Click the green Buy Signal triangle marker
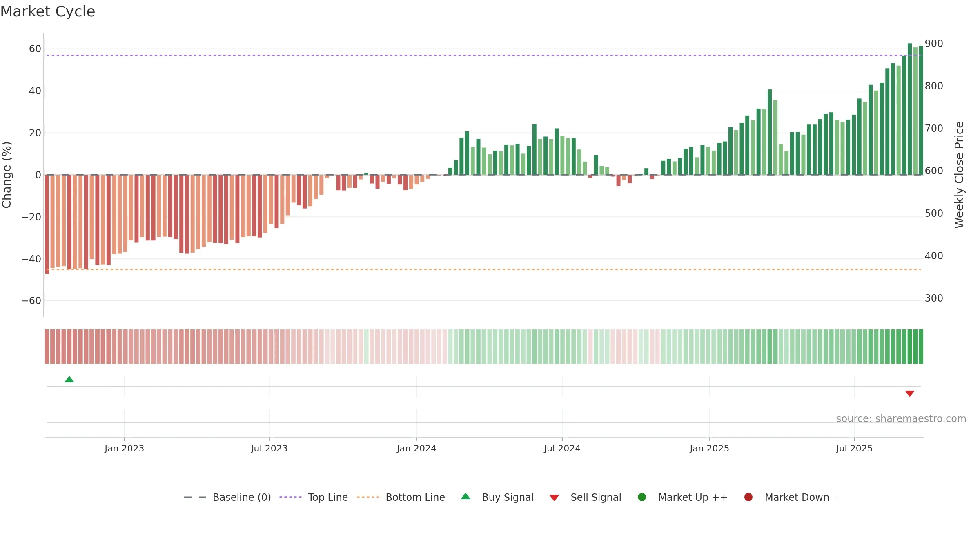The width and height of the screenshot is (980, 551). point(69,380)
